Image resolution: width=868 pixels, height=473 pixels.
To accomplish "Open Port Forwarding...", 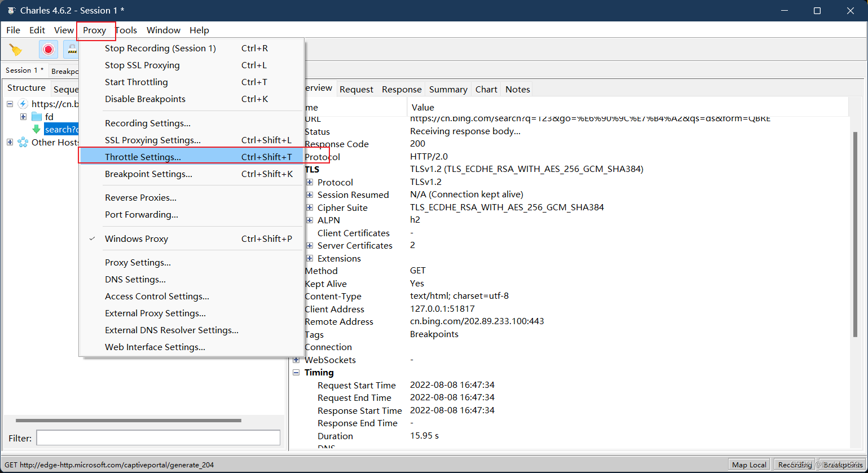I will (192, 215).
